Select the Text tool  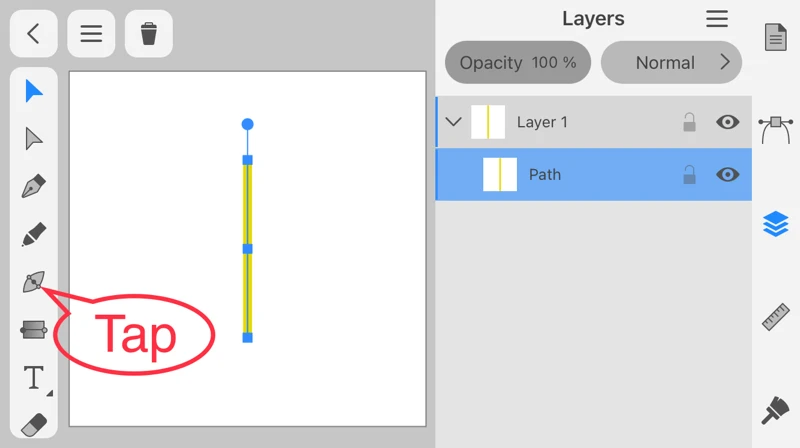(x=34, y=378)
